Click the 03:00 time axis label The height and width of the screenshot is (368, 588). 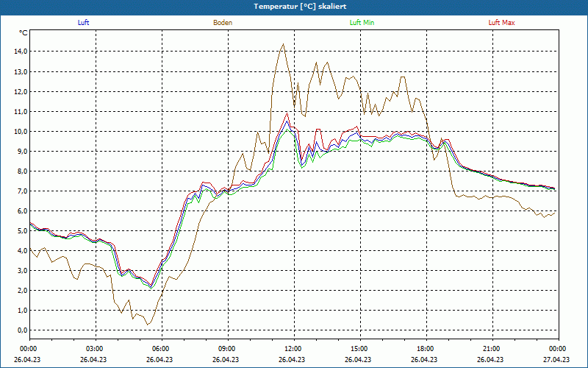pyautogui.click(x=94, y=349)
